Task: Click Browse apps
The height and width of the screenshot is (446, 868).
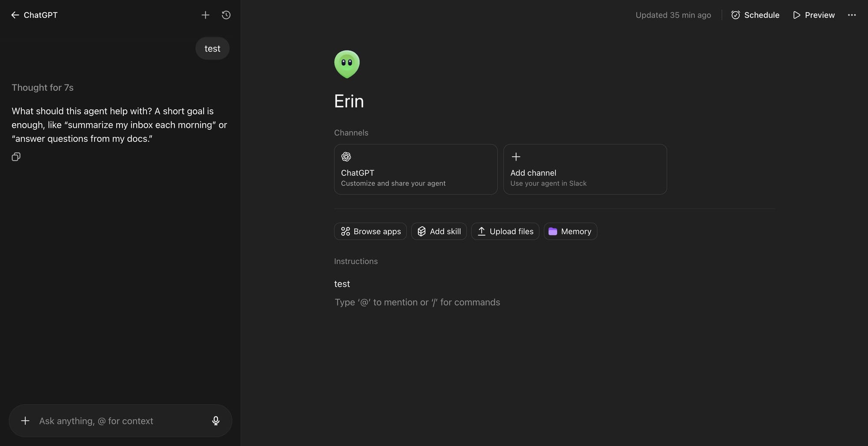Action: 370,231
